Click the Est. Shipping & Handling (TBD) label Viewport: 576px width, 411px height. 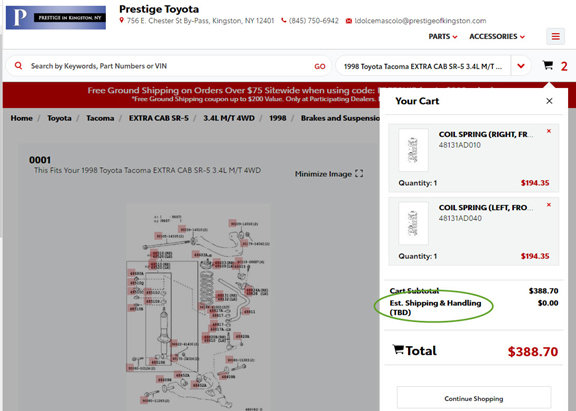[435, 307]
